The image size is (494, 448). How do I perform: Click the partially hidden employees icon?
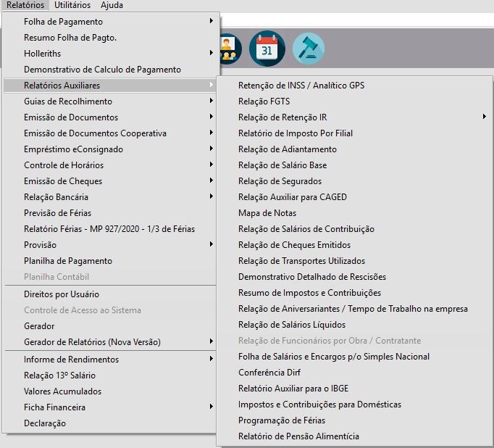(x=230, y=49)
